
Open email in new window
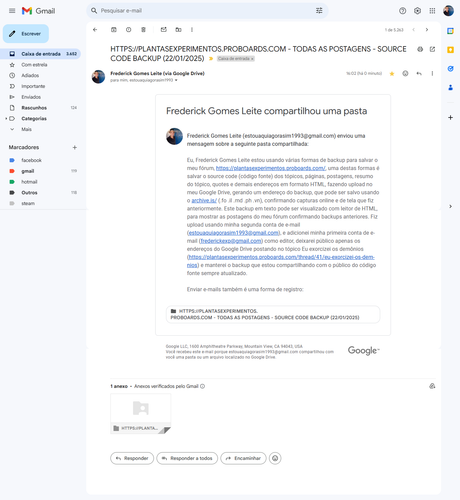[432, 49]
